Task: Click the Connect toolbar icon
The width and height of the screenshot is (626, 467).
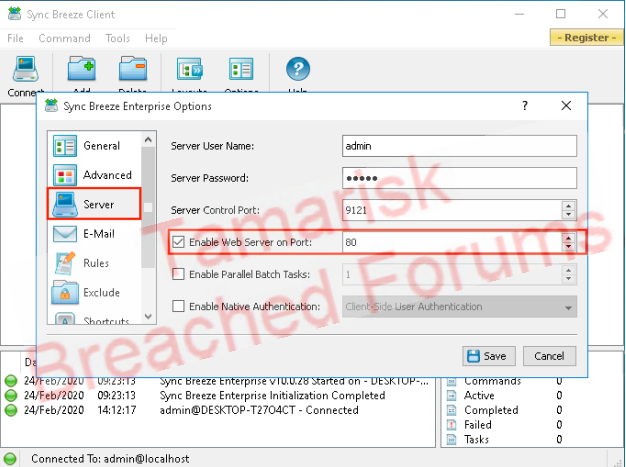Action: pyautogui.click(x=26, y=69)
